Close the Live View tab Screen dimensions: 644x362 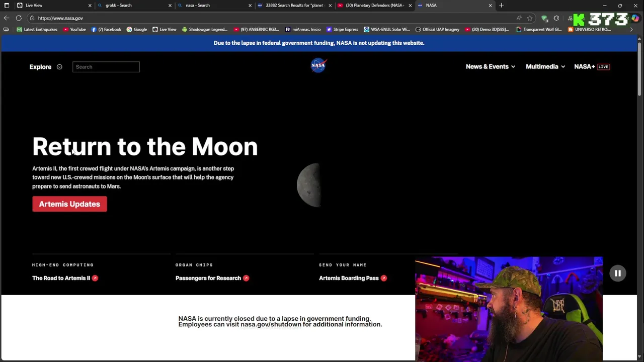click(90, 5)
